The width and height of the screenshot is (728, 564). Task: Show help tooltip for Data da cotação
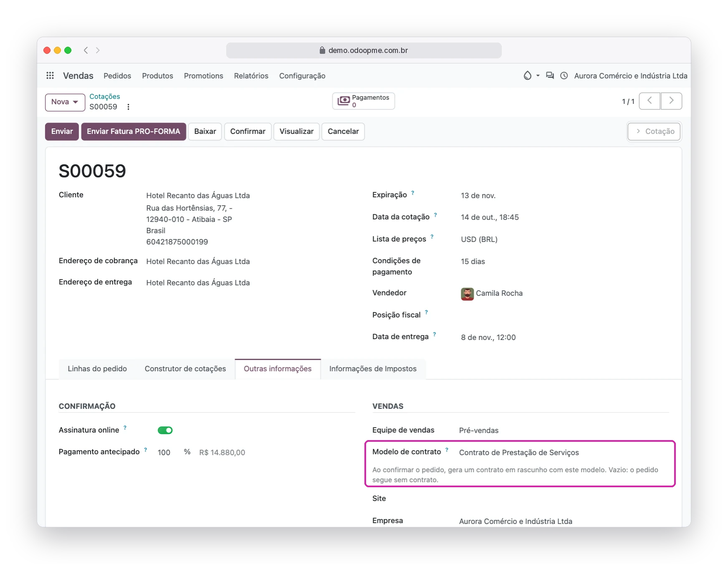[435, 215]
